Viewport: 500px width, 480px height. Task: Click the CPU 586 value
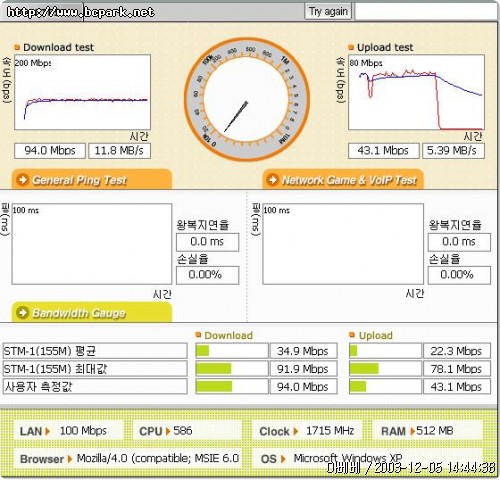pos(182,431)
